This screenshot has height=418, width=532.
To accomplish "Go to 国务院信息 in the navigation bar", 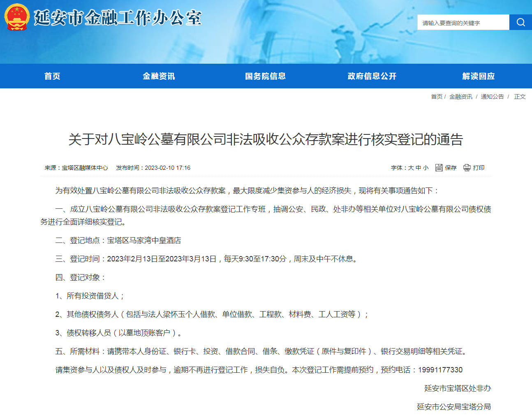I will click(265, 76).
